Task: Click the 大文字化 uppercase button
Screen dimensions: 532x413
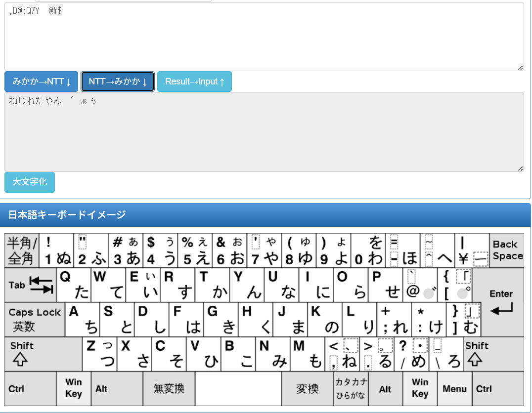Action: (30, 182)
